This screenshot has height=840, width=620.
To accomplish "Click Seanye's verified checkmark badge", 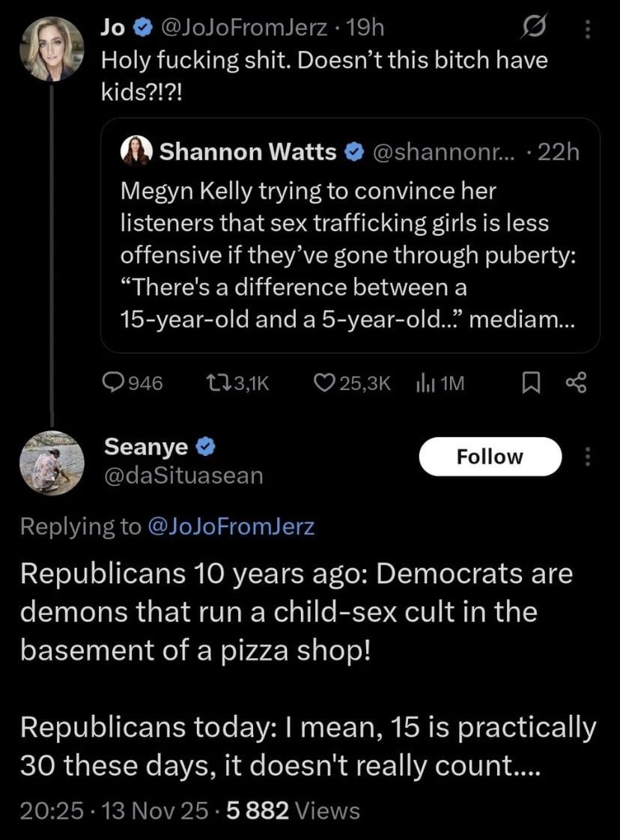I will pyautogui.click(x=207, y=447).
